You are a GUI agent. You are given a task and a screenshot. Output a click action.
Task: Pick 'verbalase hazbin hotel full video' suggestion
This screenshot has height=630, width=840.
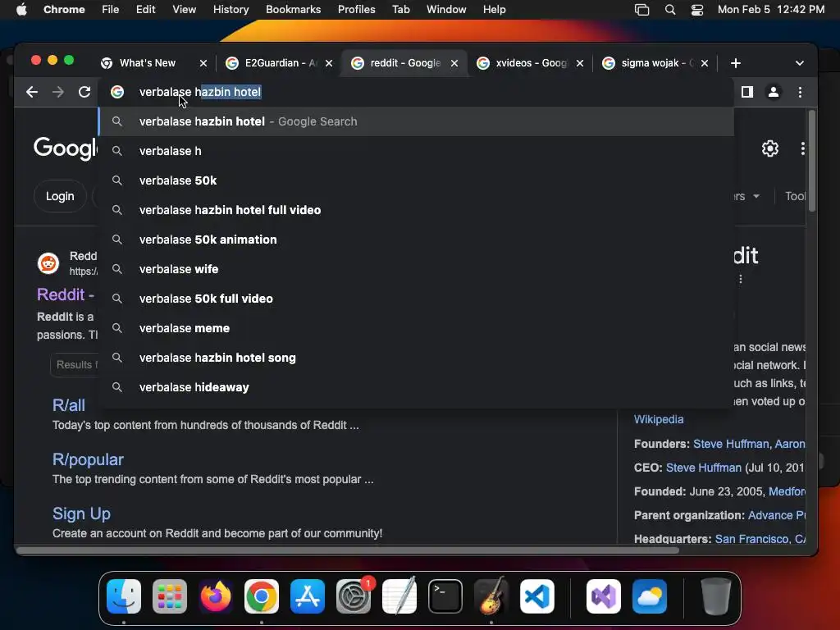coord(416,210)
